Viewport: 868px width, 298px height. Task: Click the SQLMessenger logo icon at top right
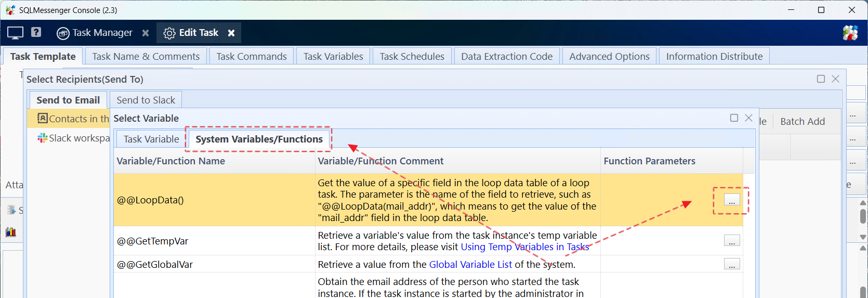(850, 33)
